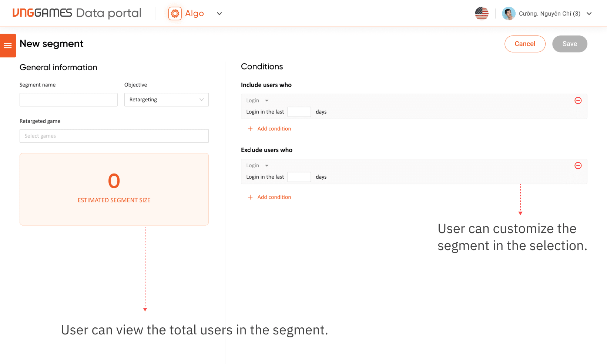Click the plus icon under Exclude users
The width and height of the screenshot is (607, 364).
point(250,197)
